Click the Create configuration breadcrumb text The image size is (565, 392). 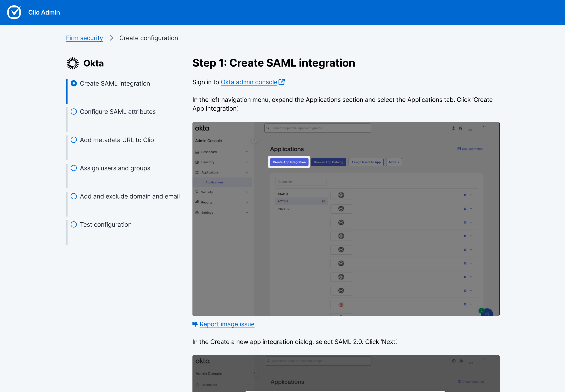point(149,38)
